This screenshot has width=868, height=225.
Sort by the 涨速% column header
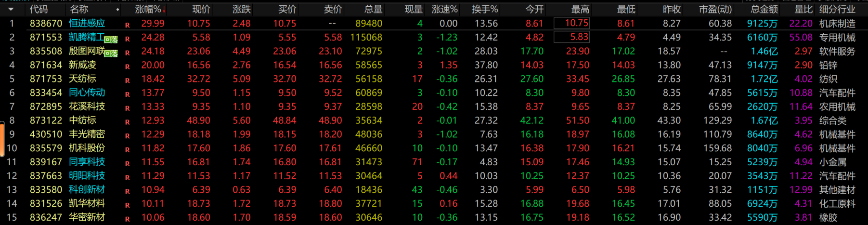pyautogui.click(x=444, y=9)
